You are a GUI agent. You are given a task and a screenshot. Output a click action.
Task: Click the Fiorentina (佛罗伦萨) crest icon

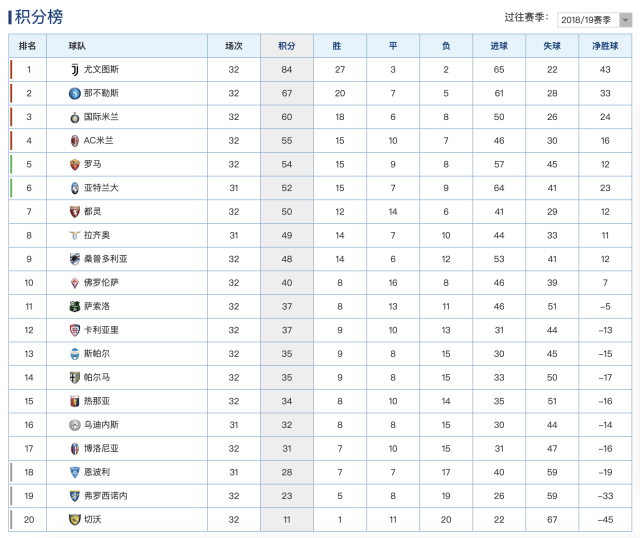pyautogui.click(x=74, y=283)
